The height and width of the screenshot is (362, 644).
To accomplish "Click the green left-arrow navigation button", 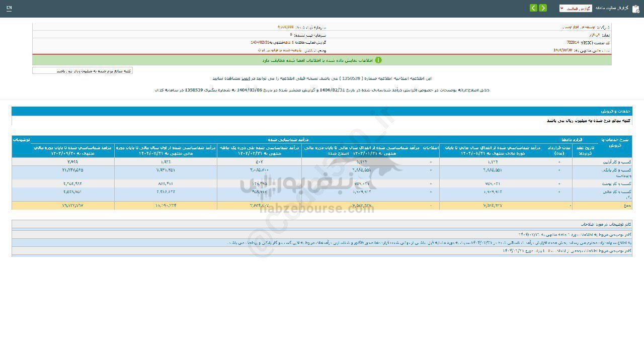I will [533, 8].
